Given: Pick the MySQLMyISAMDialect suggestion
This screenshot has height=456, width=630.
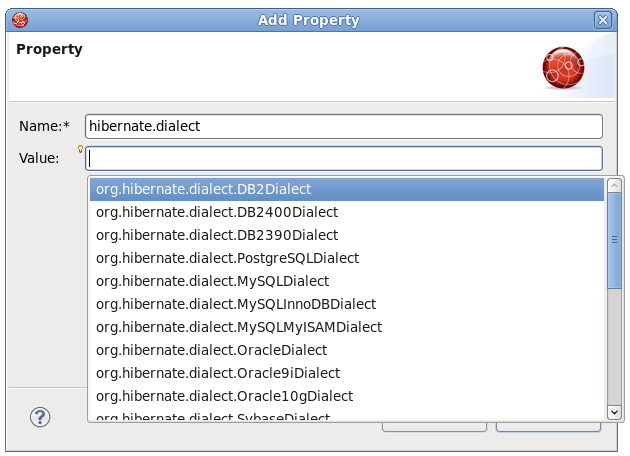Looking at the screenshot, I should (239, 327).
